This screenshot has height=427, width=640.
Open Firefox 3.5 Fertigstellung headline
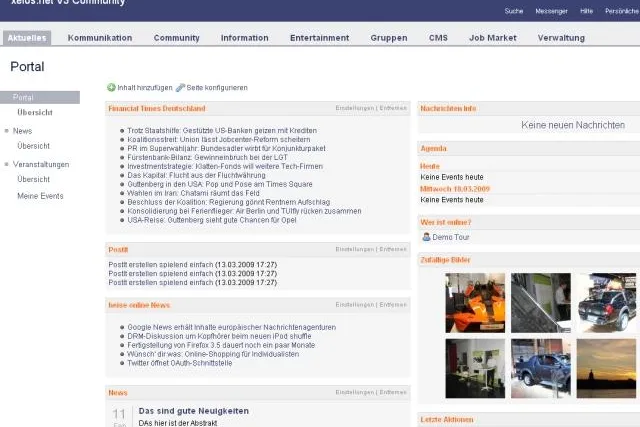coord(221,345)
